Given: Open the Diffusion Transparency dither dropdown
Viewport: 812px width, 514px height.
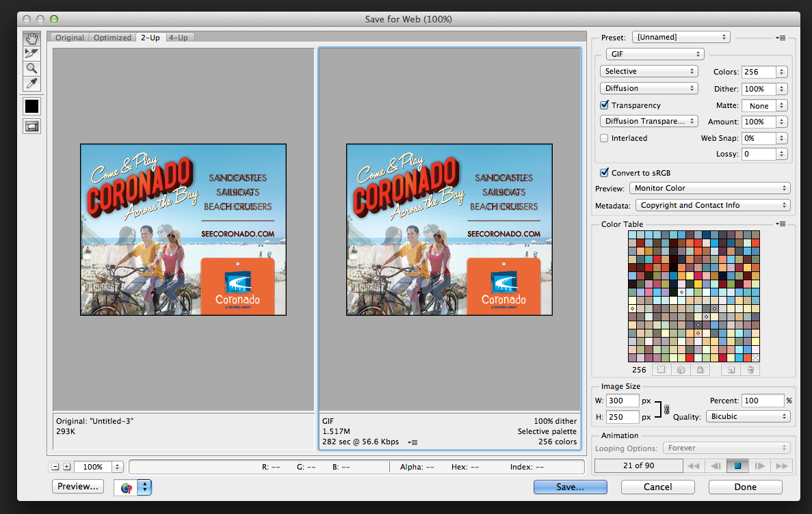Looking at the screenshot, I should pyautogui.click(x=649, y=121).
